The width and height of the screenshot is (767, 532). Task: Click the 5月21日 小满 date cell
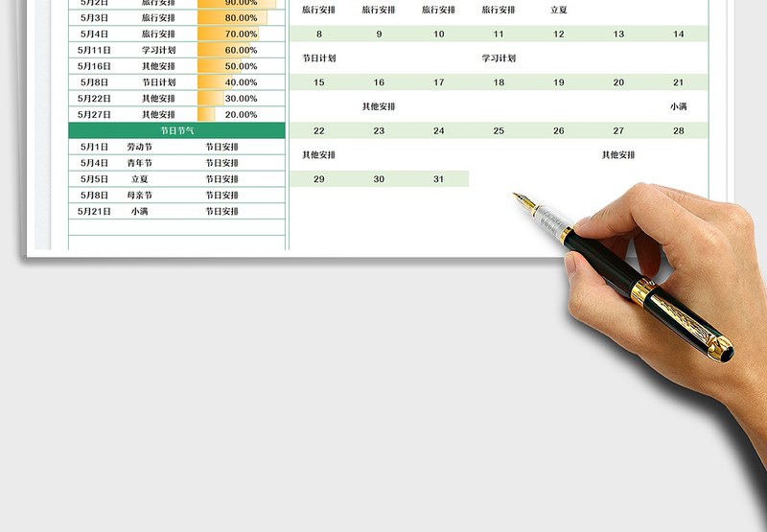click(x=94, y=212)
